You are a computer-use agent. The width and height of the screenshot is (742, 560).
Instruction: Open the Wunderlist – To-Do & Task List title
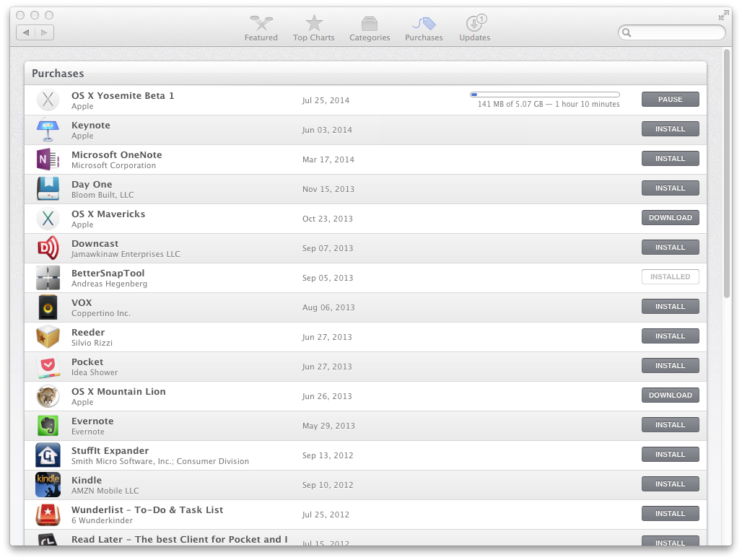pyautogui.click(x=147, y=510)
